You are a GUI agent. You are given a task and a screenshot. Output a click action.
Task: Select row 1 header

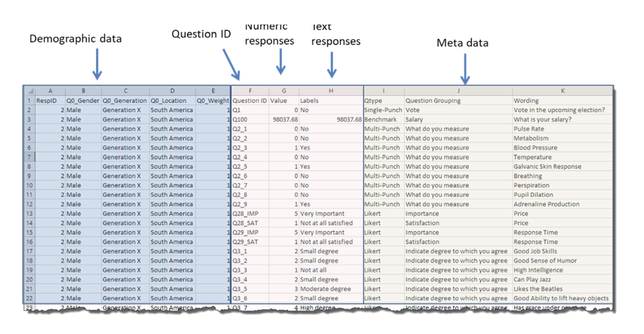29,100
